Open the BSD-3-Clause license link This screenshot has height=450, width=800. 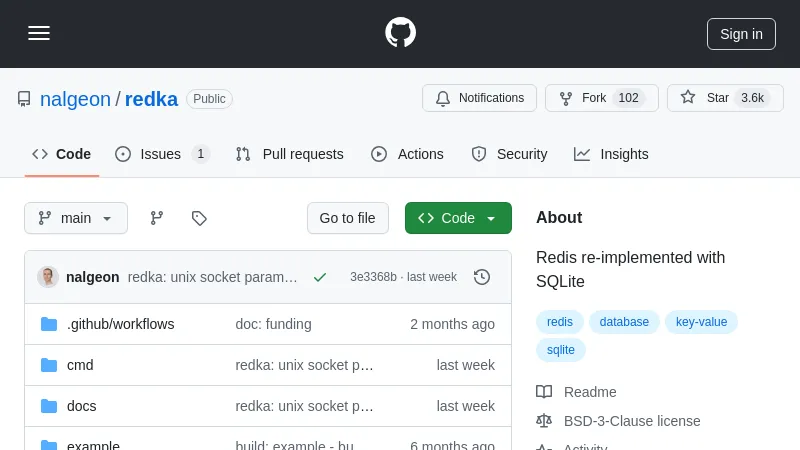click(631, 421)
